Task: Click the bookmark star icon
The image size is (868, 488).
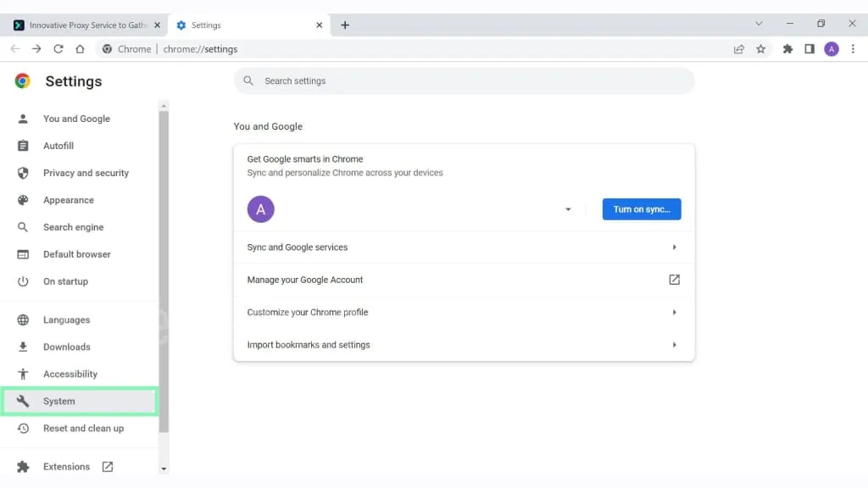Action: (x=760, y=49)
